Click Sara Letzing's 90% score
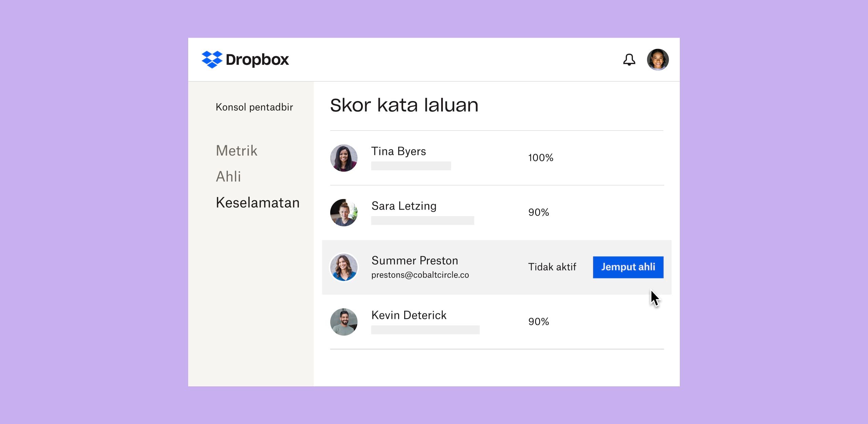The height and width of the screenshot is (424, 868). coord(539,212)
